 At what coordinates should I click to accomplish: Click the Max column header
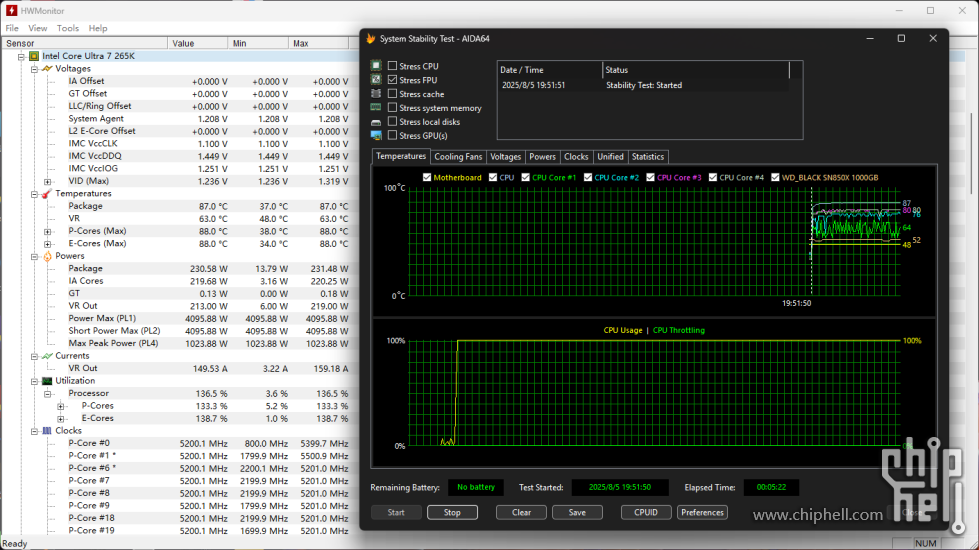point(318,43)
